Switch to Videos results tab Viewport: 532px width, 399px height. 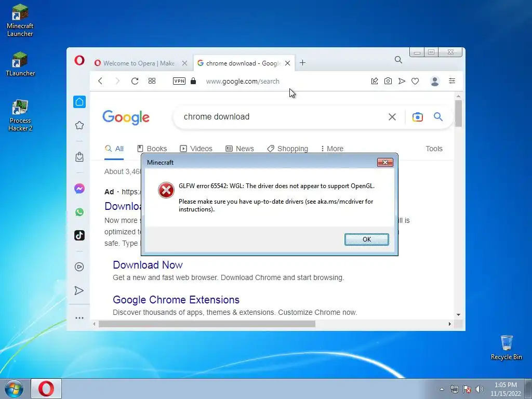pyautogui.click(x=196, y=149)
